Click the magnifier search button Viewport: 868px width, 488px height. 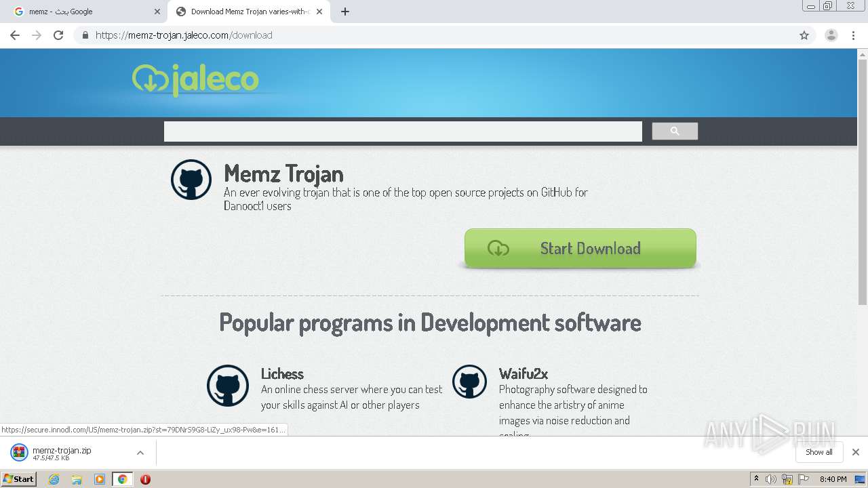click(675, 131)
